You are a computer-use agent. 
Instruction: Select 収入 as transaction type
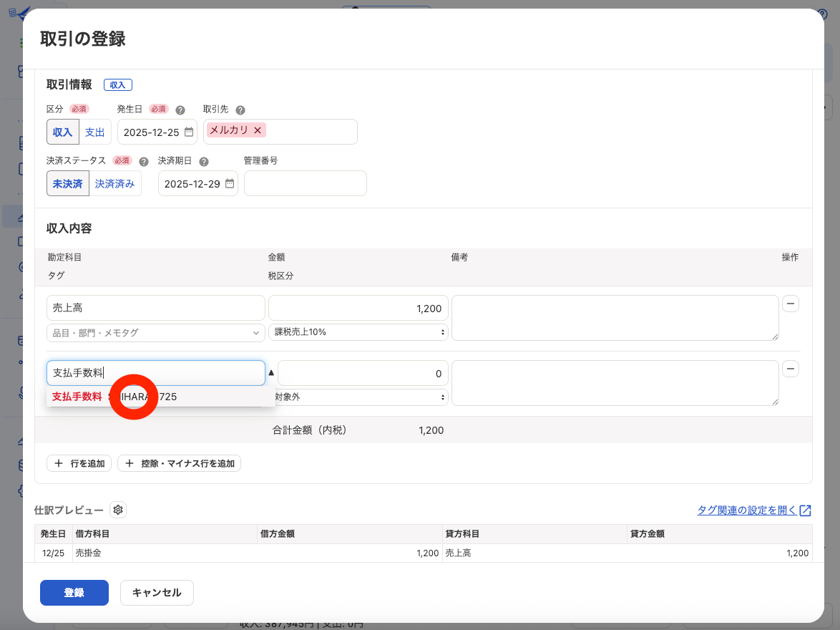point(63,132)
